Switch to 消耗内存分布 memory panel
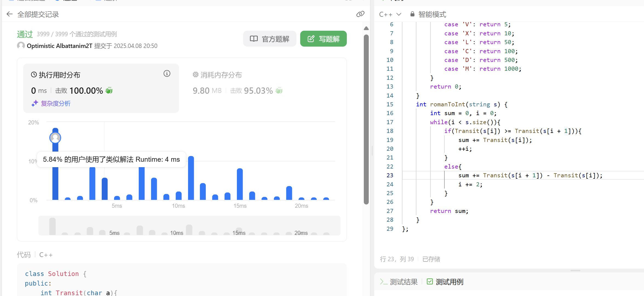Screen dimensions: 644x296 pos(221,75)
